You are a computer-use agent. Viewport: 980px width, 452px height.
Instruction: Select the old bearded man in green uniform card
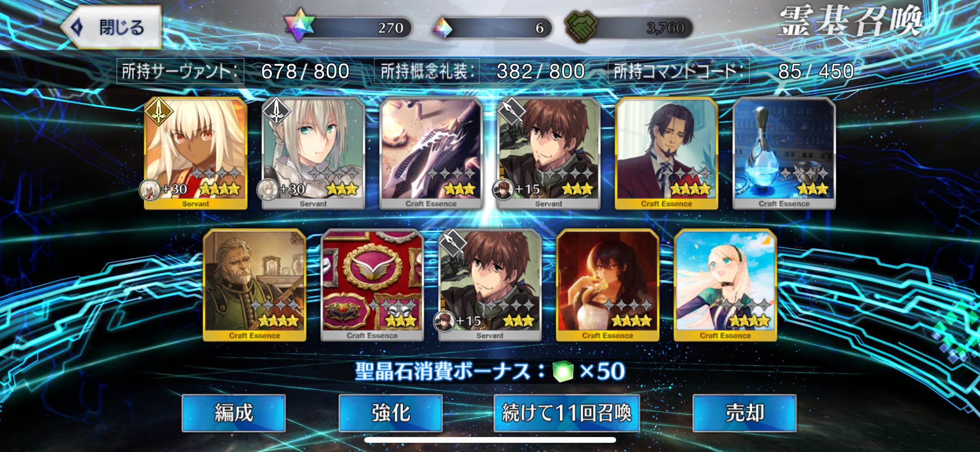coord(254,285)
